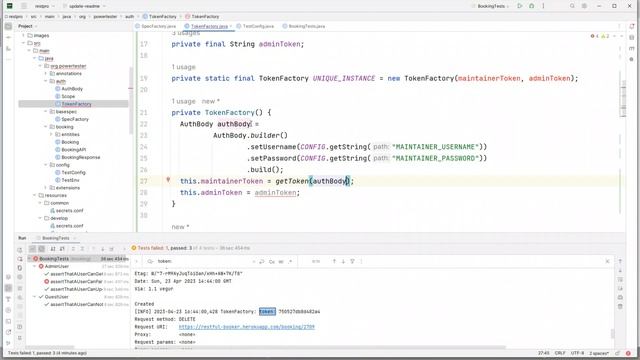Show the Project tool window folder icon
The width and height of the screenshot is (640, 360).
coord(8,26)
